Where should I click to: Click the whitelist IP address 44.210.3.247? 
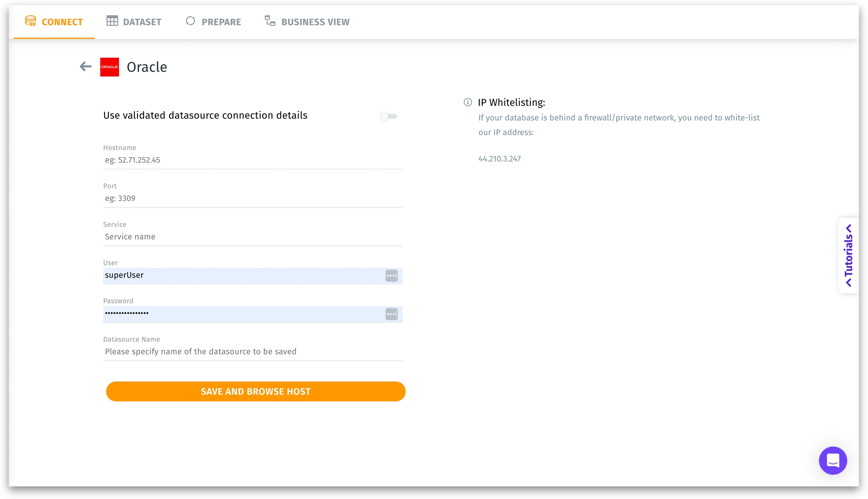pyautogui.click(x=499, y=159)
